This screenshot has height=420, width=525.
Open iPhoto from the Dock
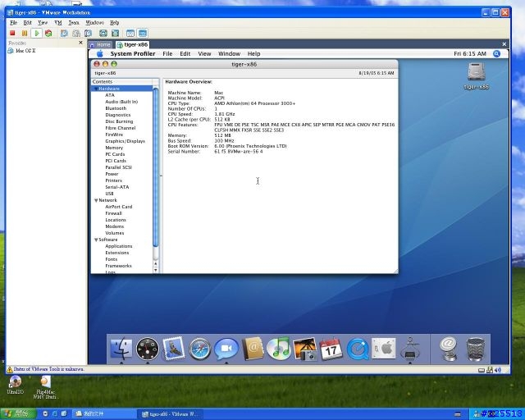304,349
